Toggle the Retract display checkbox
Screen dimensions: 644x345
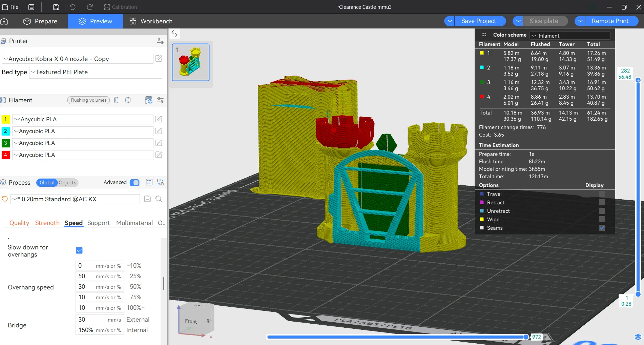coord(602,202)
